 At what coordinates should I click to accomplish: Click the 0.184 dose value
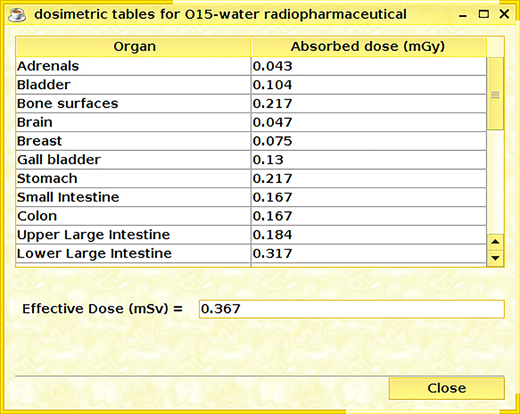pos(369,235)
